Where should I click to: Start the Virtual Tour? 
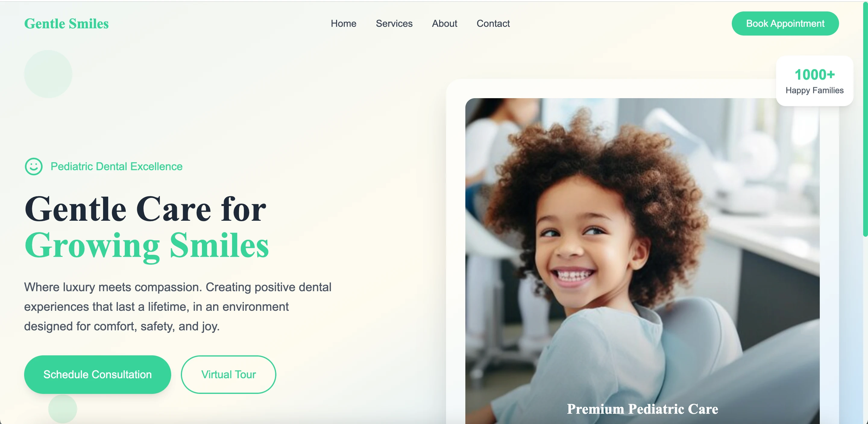point(228,375)
